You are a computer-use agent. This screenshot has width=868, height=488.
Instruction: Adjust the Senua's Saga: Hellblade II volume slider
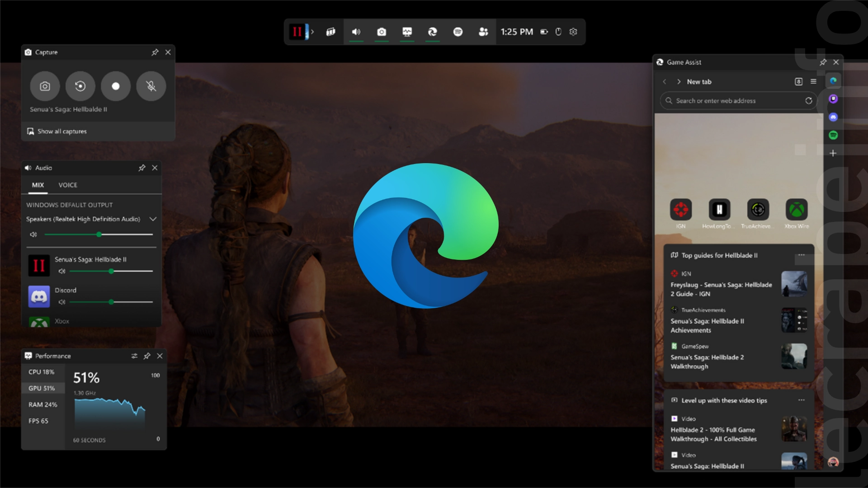point(111,271)
